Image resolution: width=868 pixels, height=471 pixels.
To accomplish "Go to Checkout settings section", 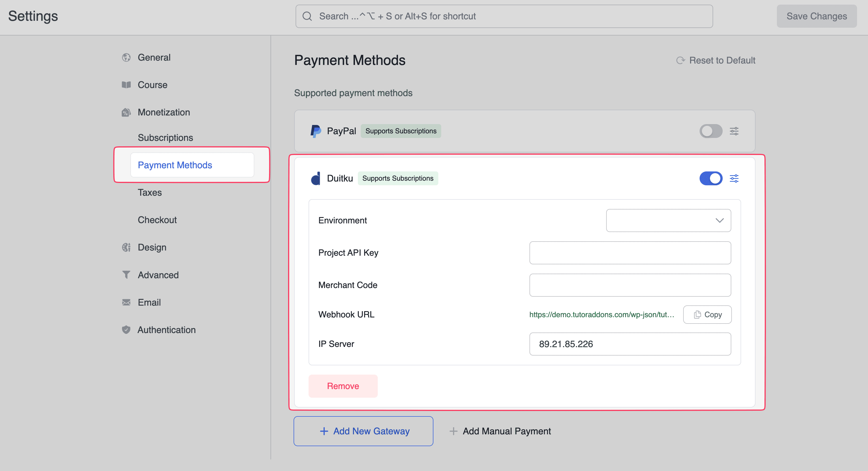I will 157,220.
